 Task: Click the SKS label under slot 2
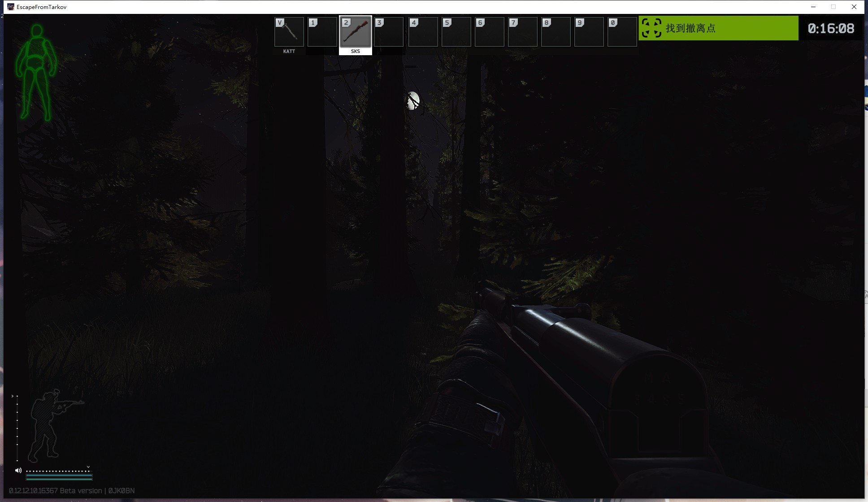coord(356,51)
